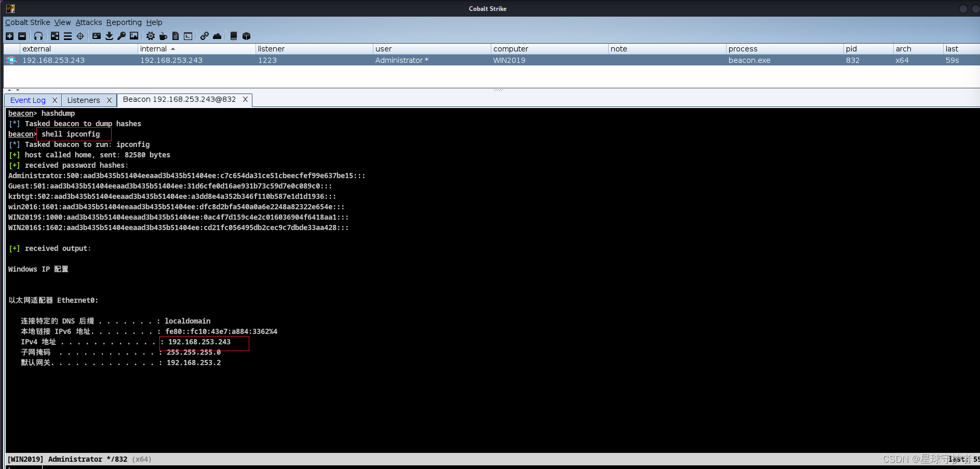Open keystrokes via the key icon

[122, 36]
